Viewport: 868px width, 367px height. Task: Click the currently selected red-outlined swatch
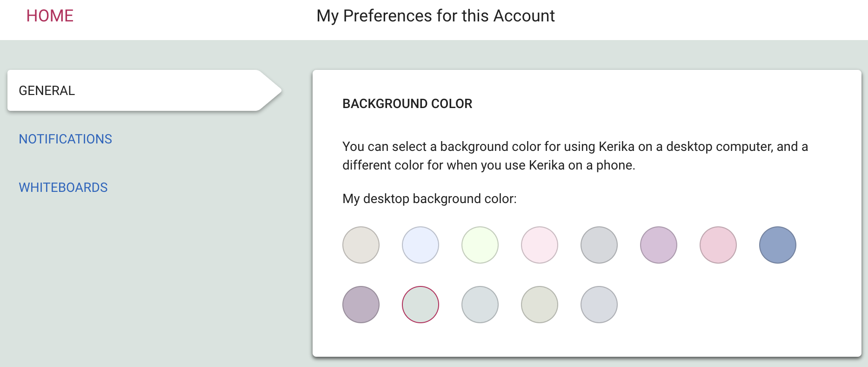coord(421,305)
